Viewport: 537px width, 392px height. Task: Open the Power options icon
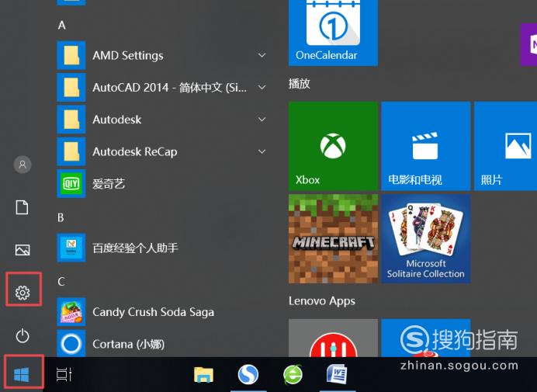(x=23, y=335)
